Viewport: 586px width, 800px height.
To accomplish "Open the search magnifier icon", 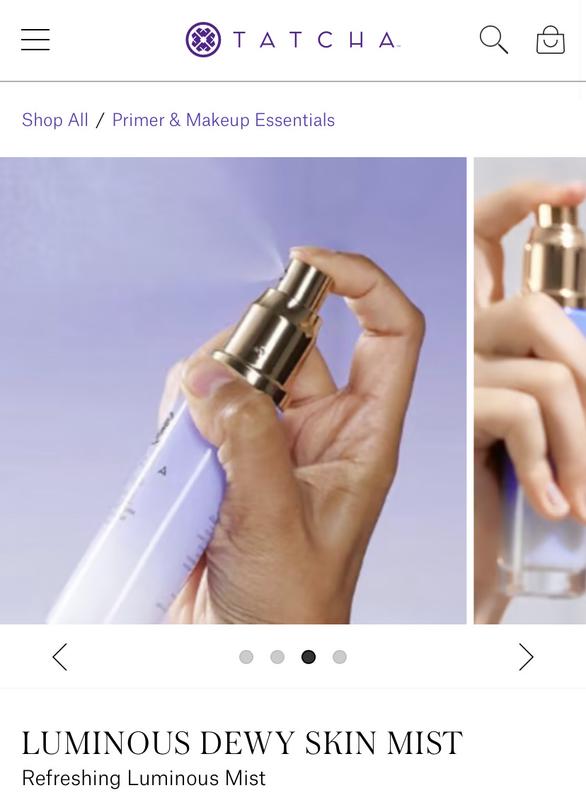I will click(x=493, y=40).
